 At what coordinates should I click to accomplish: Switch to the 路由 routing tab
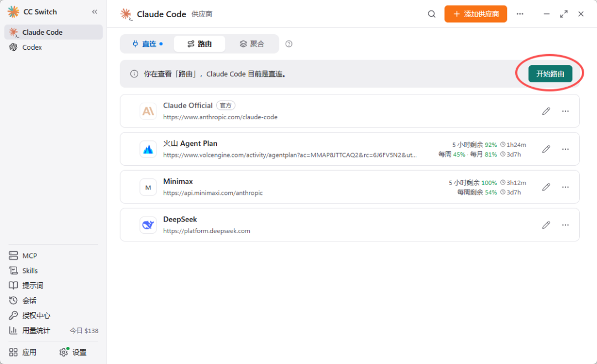pyautogui.click(x=200, y=44)
